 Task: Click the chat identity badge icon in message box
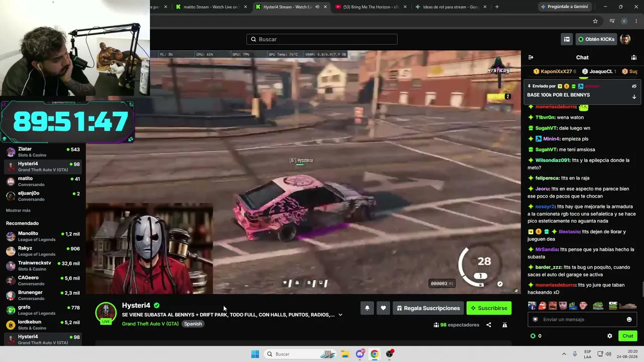pyautogui.click(x=535, y=319)
